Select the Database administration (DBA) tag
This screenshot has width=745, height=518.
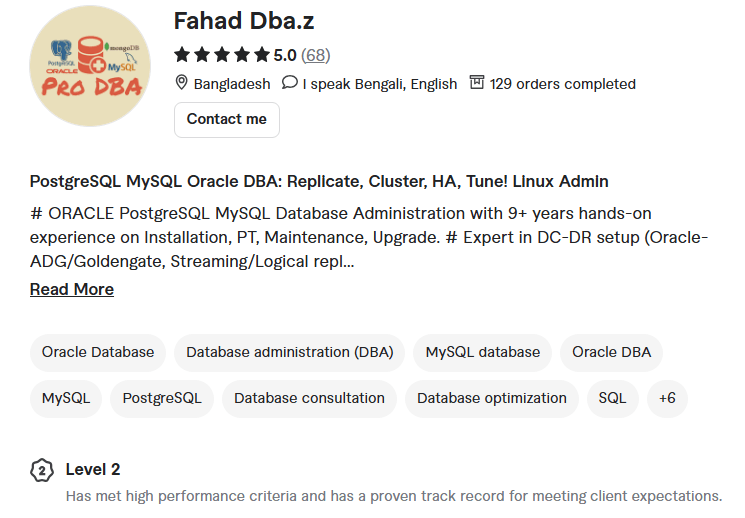coord(289,353)
